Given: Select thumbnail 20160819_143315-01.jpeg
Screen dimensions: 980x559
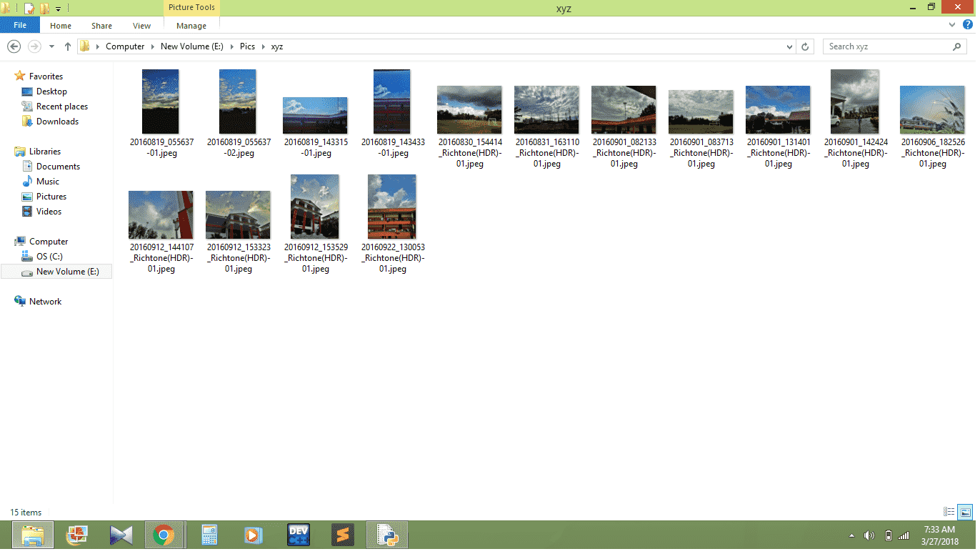Looking at the screenshot, I should click(x=315, y=114).
